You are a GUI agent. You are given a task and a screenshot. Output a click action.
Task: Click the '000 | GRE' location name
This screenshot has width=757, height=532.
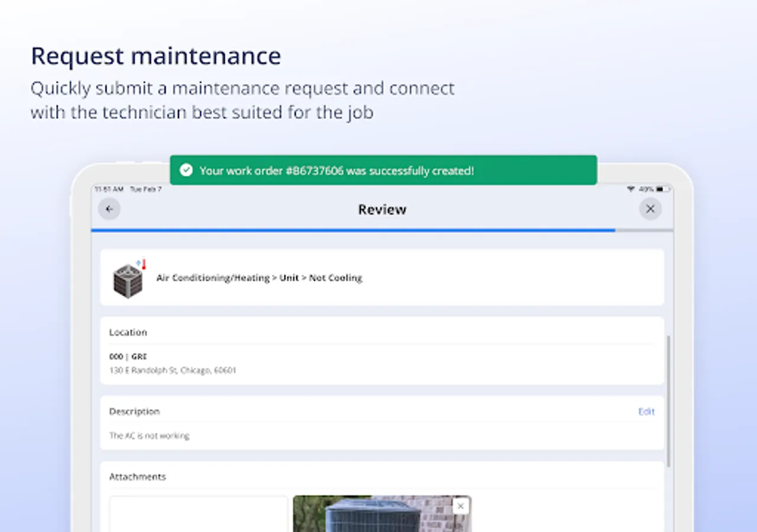point(128,356)
